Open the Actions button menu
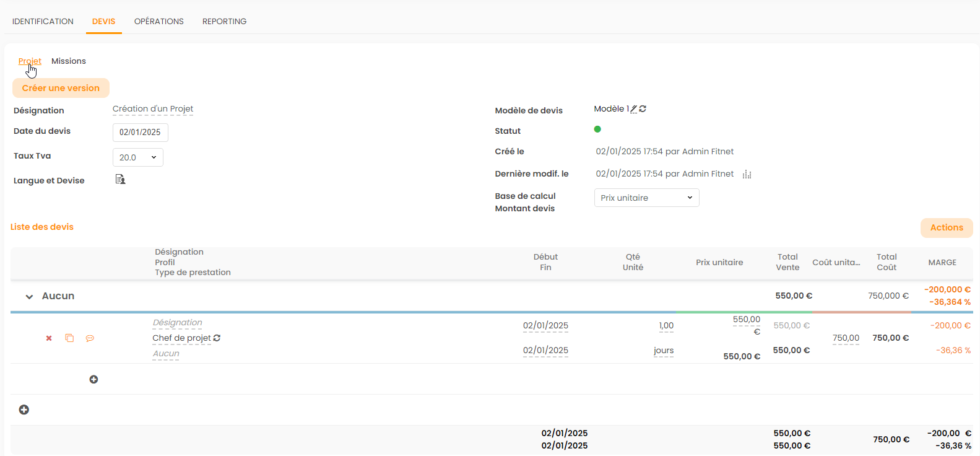Image resolution: width=980 pixels, height=456 pixels. pos(946,227)
